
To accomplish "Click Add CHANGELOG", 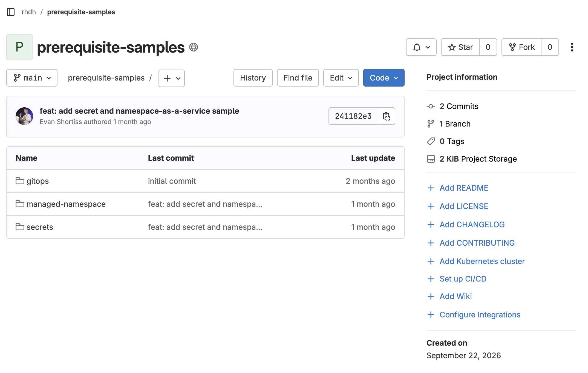I will tap(472, 225).
